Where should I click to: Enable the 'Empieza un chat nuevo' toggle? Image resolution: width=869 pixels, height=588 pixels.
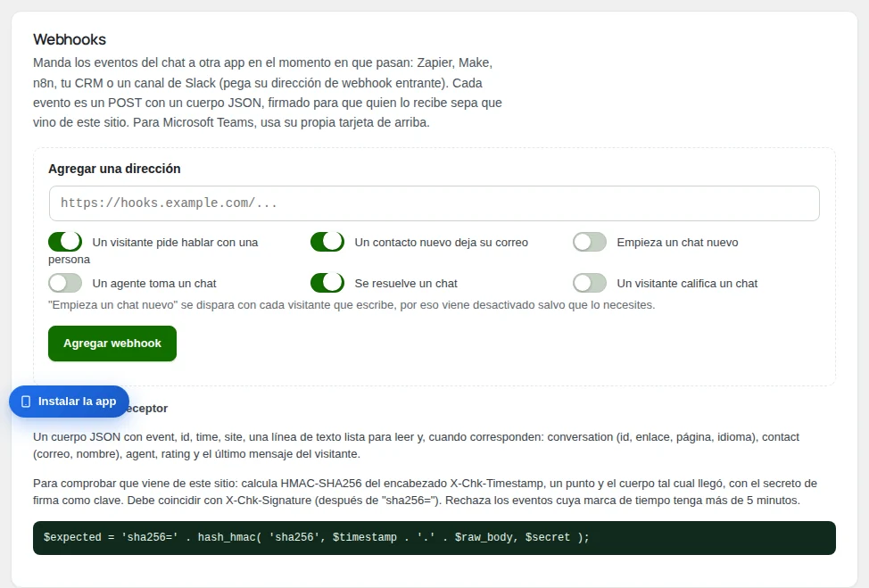590,242
